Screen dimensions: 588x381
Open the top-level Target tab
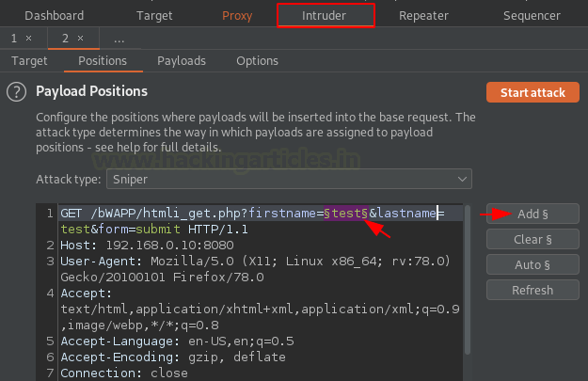coord(154,15)
